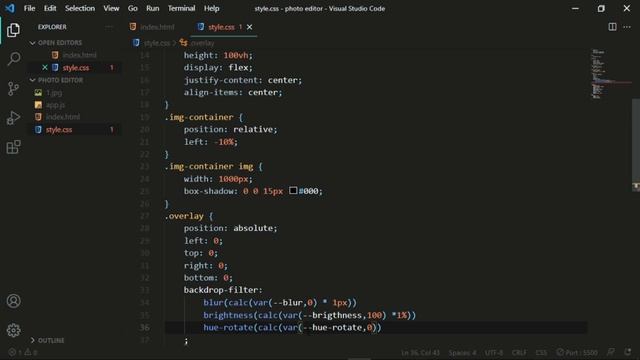Open the Go menu
Screen dimensions: 640x360
point(133,8)
